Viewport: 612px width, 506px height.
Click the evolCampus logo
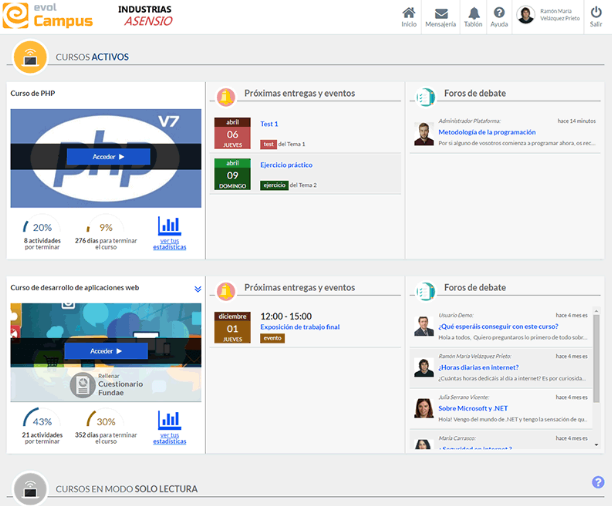(47, 16)
